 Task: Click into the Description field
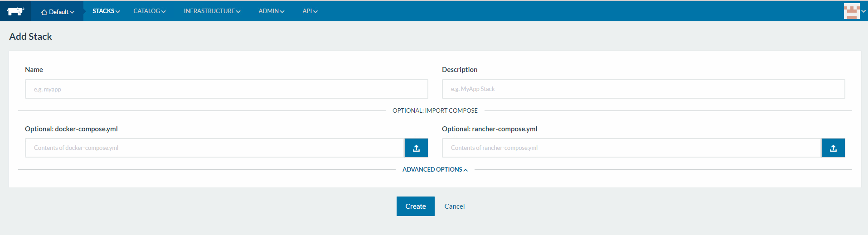click(643, 89)
